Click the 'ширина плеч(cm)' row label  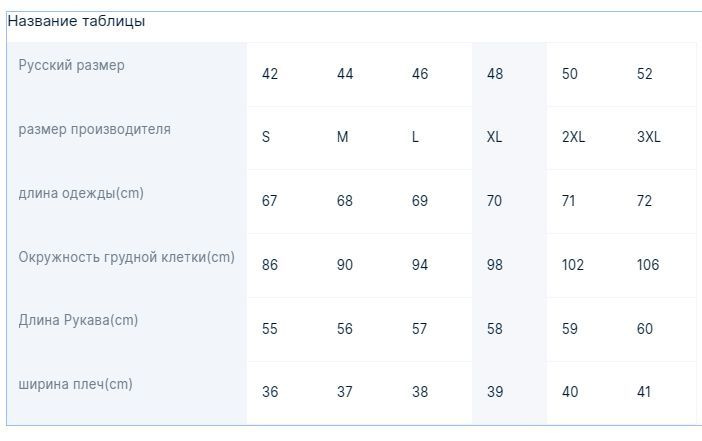tap(75, 384)
